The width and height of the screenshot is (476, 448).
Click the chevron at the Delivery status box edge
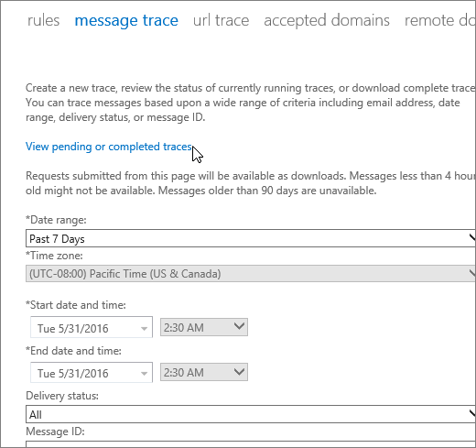tap(472, 413)
